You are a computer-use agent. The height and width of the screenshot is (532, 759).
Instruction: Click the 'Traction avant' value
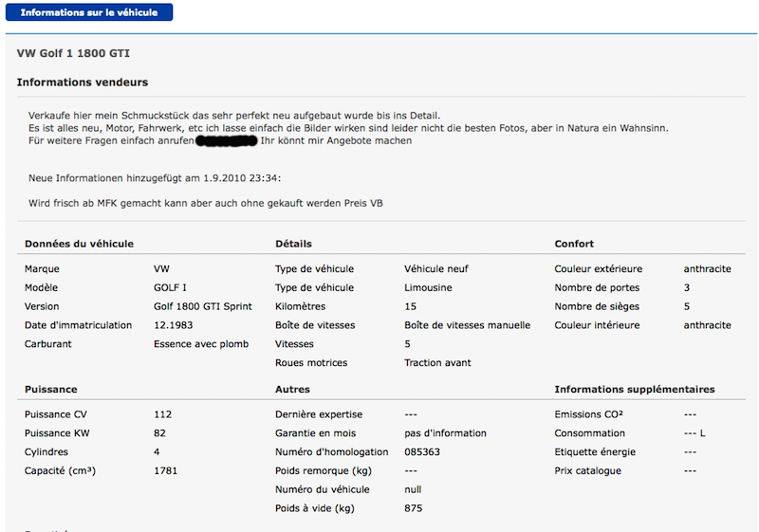(437, 362)
